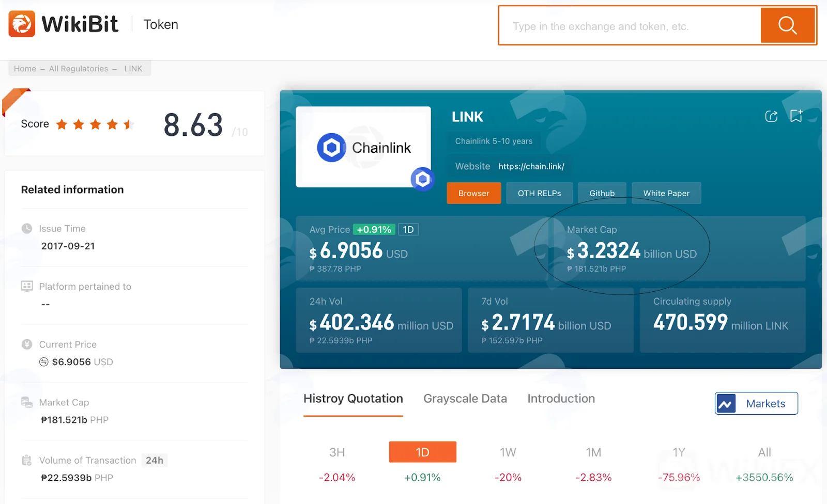827x504 pixels.
Task: Toggle the 1D label beside Avg Price
Action: (408, 229)
